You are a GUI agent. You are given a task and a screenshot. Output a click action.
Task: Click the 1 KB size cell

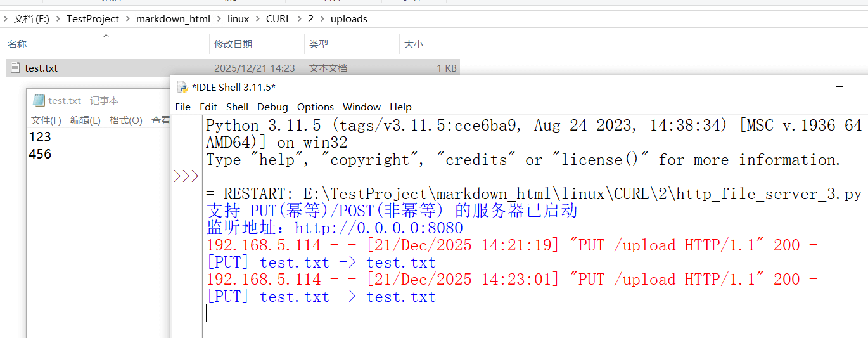click(x=446, y=68)
